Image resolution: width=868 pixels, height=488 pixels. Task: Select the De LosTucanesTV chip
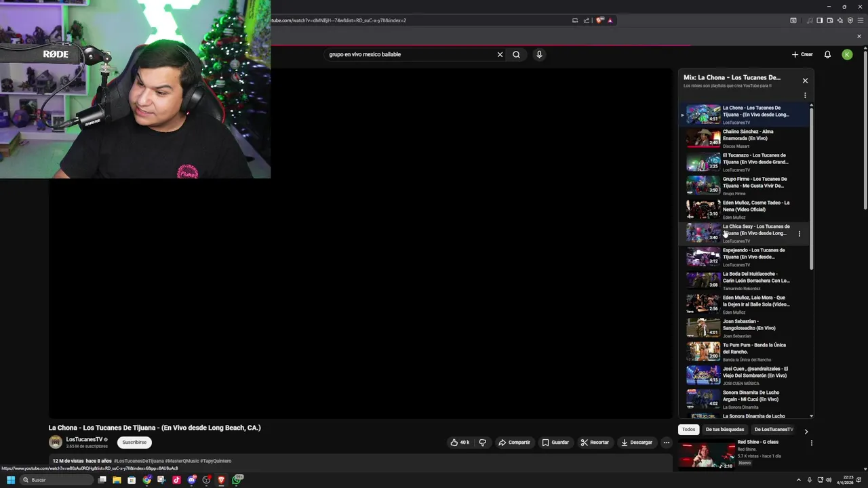coord(774,430)
